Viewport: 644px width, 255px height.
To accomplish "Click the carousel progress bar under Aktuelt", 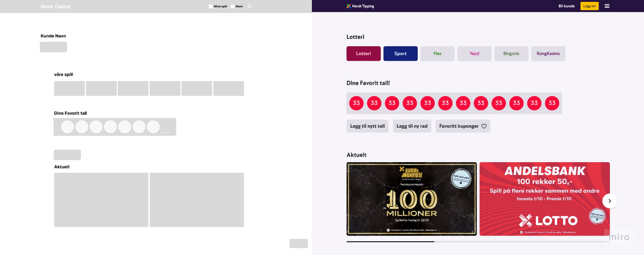I will [x=478, y=242].
